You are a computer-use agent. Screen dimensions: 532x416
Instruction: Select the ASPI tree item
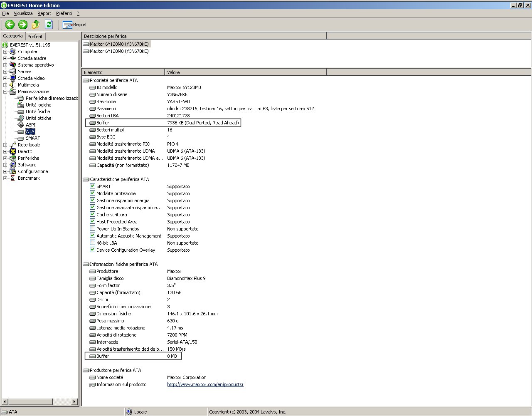click(30, 125)
